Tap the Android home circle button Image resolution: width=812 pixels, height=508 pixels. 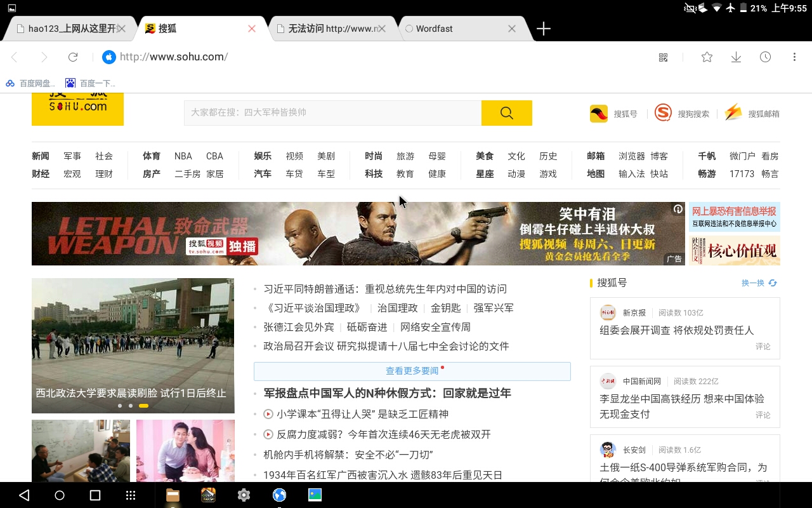pyautogui.click(x=60, y=495)
